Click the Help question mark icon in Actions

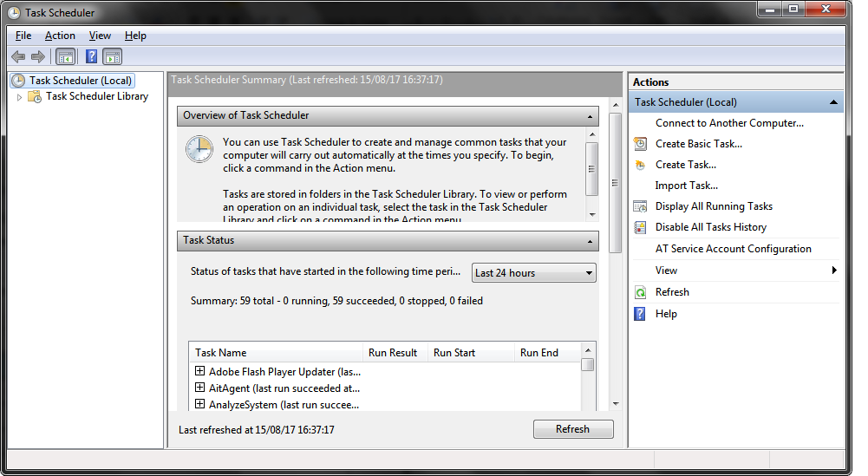(640, 314)
